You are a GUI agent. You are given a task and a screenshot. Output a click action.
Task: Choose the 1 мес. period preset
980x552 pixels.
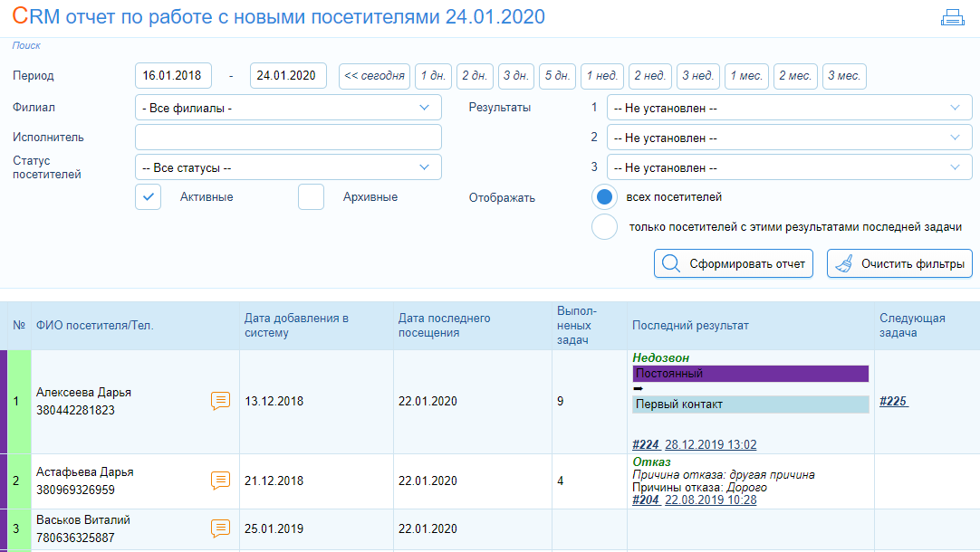point(747,76)
